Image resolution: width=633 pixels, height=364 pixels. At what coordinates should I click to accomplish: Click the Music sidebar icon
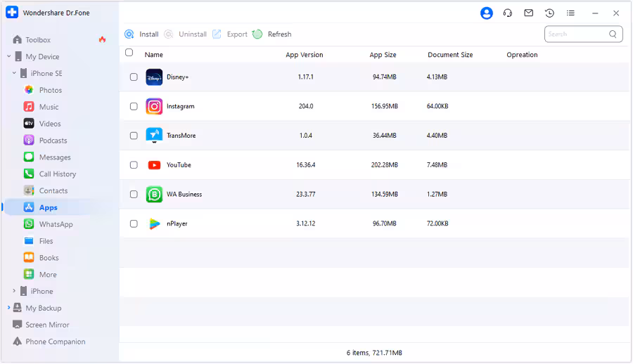[29, 107]
